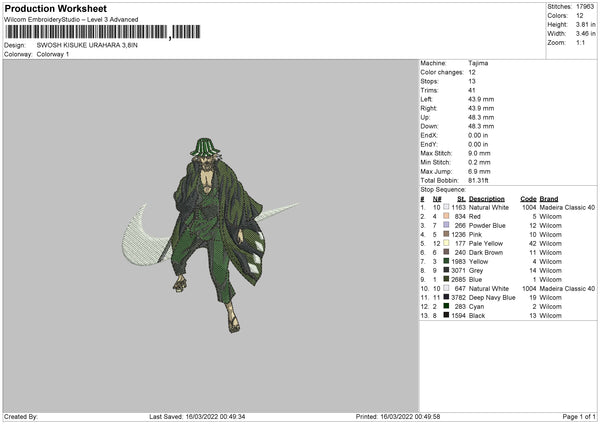Click the Pale Yellow description text
The width and height of the screenshot is (600, 424).
486,243
